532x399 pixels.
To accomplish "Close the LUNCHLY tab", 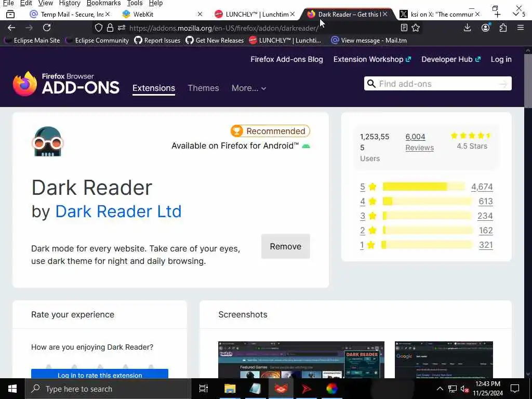I will click(292, 14).
